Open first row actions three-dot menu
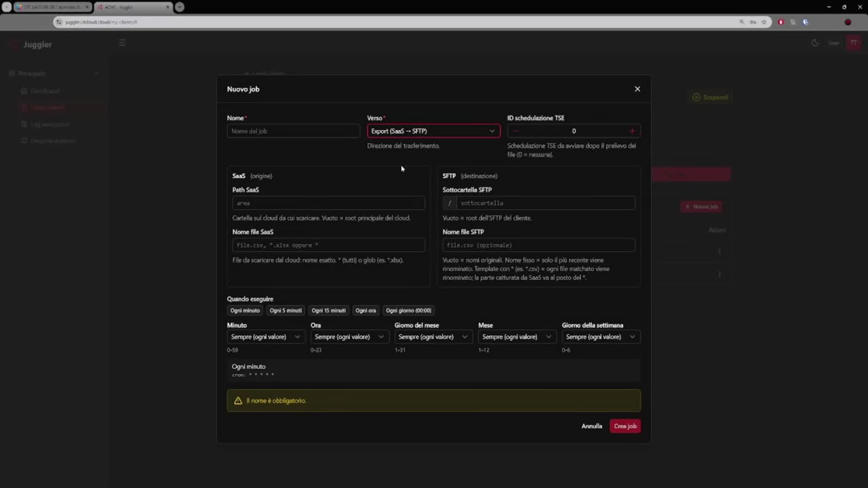Screen dimensions: 868x488 (719, 251)
